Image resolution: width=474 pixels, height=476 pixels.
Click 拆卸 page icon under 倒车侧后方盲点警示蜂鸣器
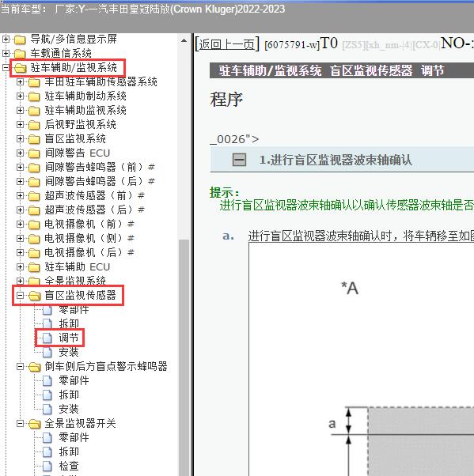pos(47,395)
